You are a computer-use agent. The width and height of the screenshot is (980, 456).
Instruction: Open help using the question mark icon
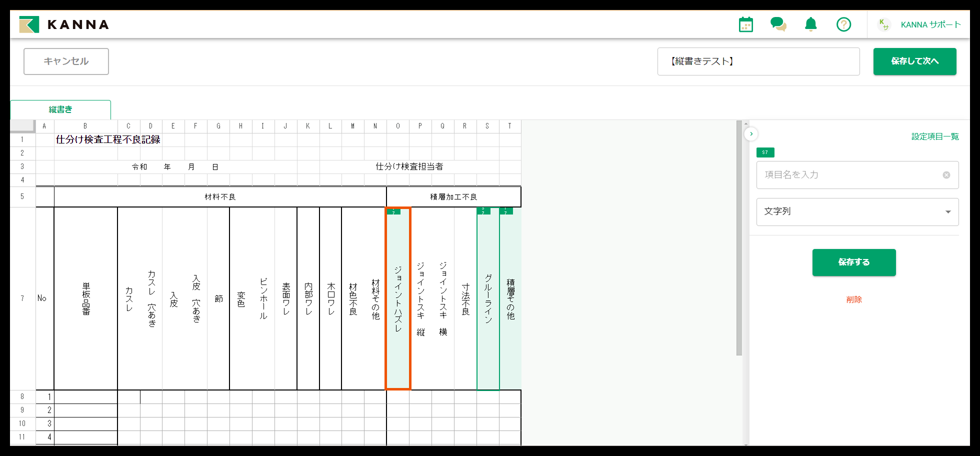point(843,24)
